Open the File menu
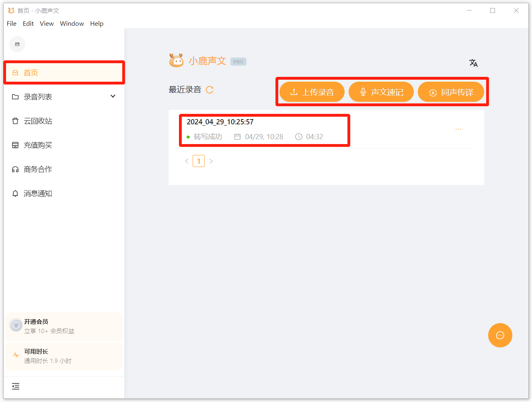 coord(12,24)
